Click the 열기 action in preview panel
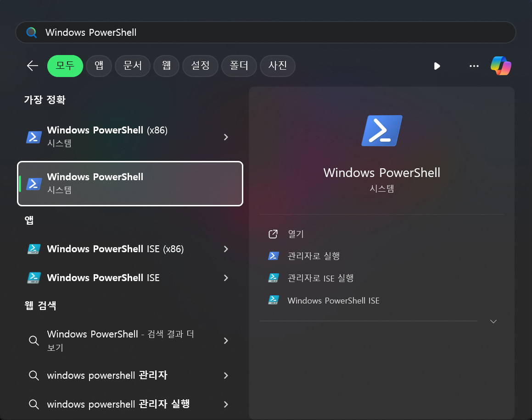Viewport: 532px width, 420px height. (x=382, y=234)
